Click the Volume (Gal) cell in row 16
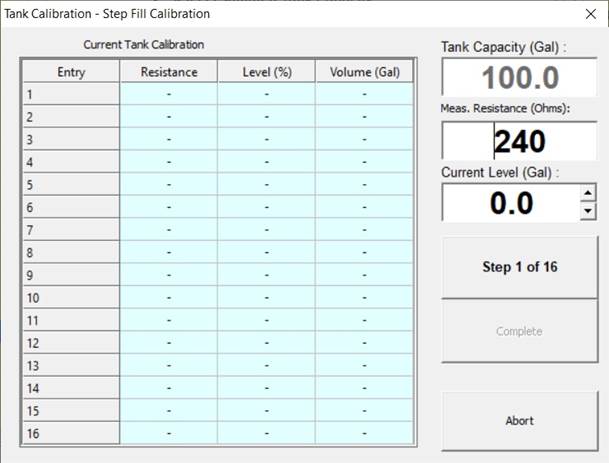The width and height of the screenshot is (609, 463). 364,434
